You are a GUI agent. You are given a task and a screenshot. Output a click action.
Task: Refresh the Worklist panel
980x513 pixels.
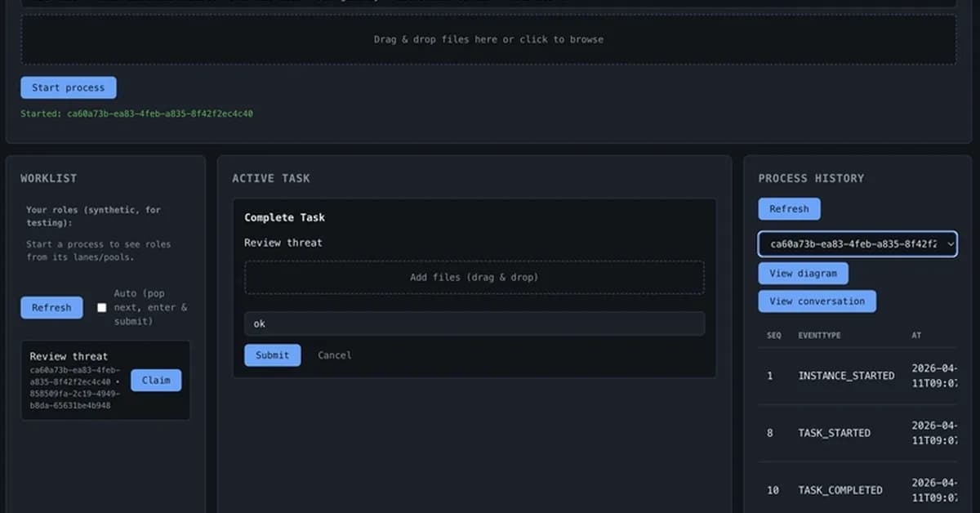click(x=51, y=308)
